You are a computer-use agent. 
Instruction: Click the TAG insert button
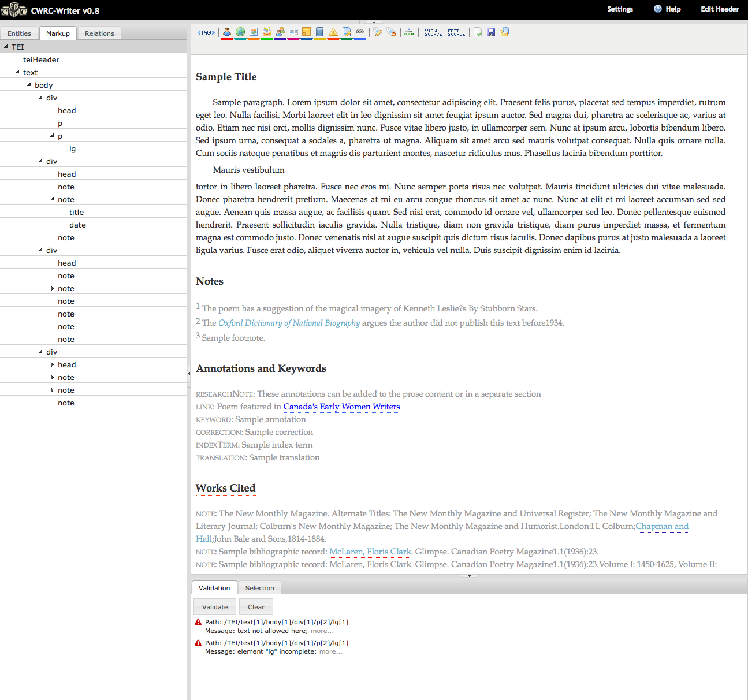click(206, 32)
